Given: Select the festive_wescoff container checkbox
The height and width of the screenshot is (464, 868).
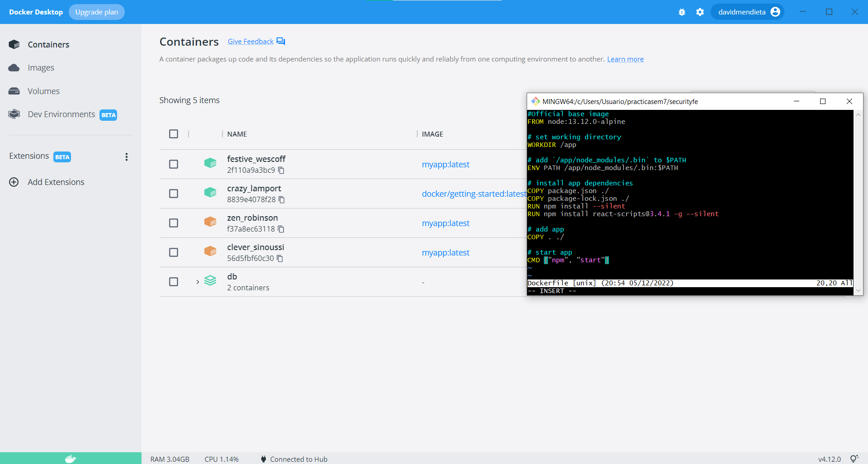Looking at the screenshot, I should (x=174, y=164).
